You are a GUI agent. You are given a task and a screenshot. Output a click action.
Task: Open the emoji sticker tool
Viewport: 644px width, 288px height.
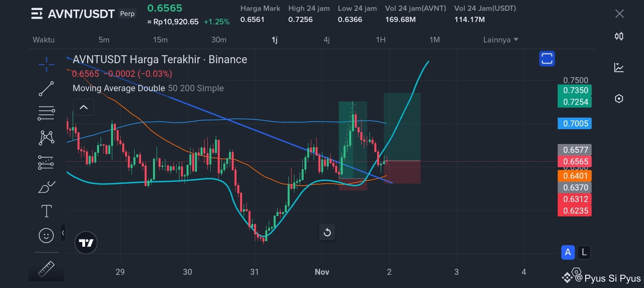[46, 236]
